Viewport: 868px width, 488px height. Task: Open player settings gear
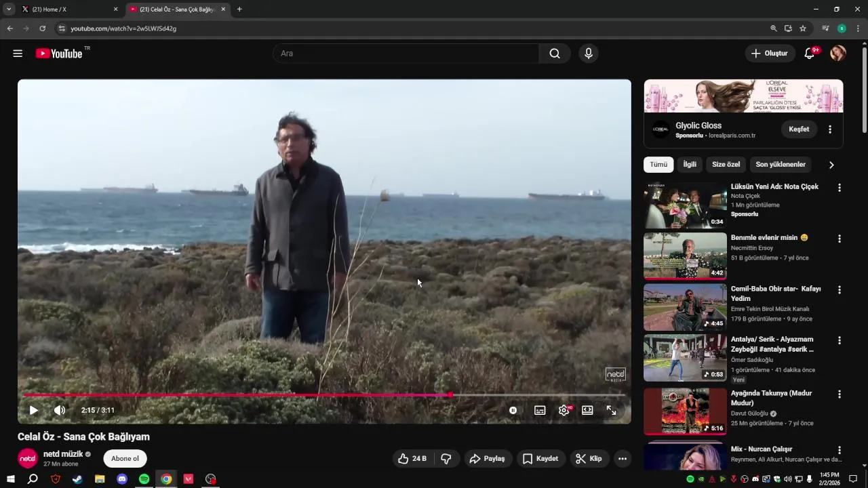point(564,410)
